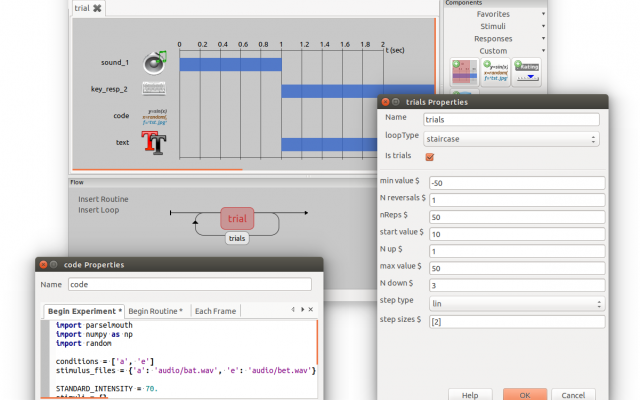This screenshot has width=640, height=400.
Task: Add a Rating scale component
Action: point(527,72)
